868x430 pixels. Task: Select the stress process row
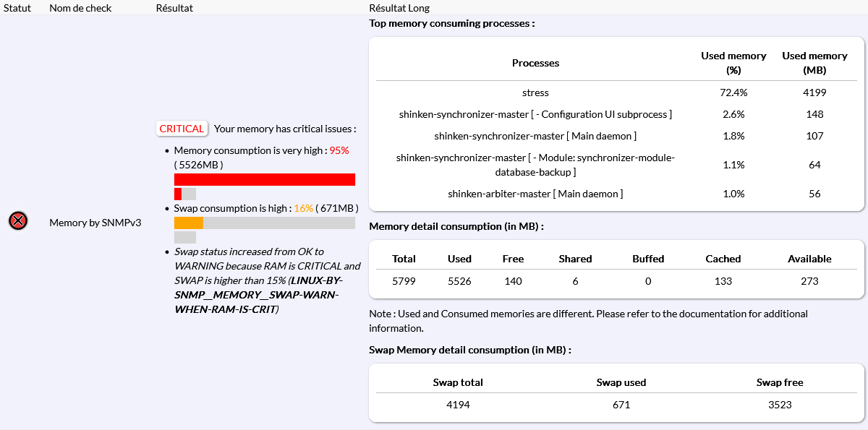coord(535,93)
